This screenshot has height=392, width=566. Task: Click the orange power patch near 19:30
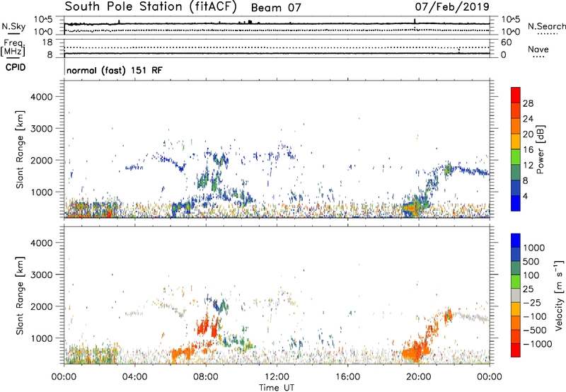pyautogui.click(x=410, y=208)
